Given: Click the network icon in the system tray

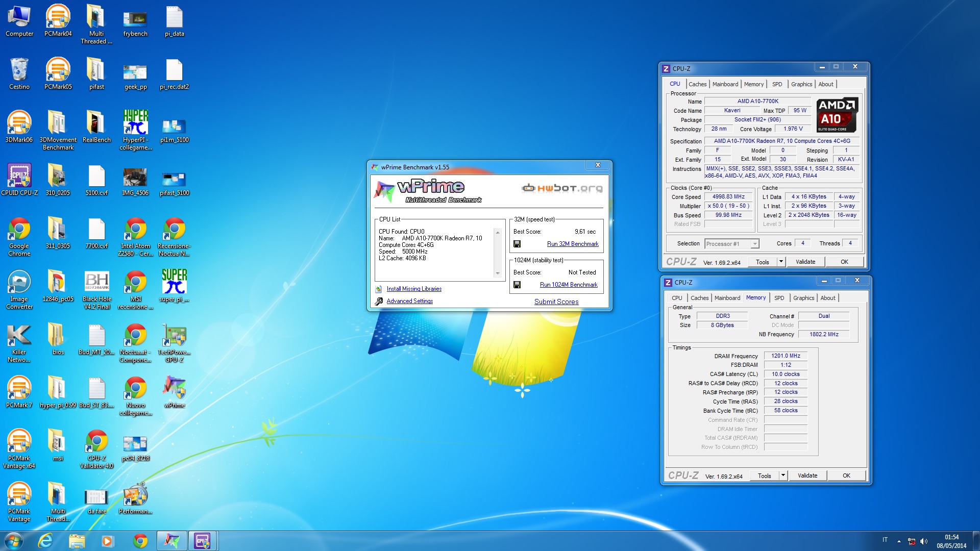Looking at the screenshot, I should (912, 541).
